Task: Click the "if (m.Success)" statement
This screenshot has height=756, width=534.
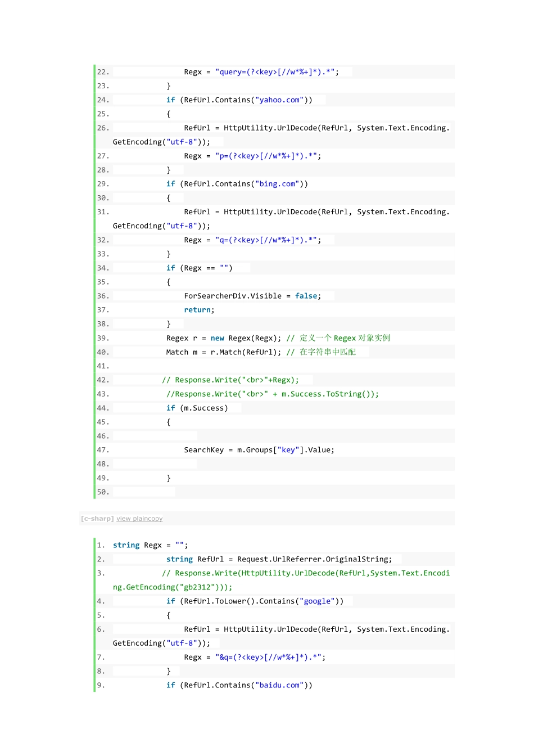Action: 197,408
